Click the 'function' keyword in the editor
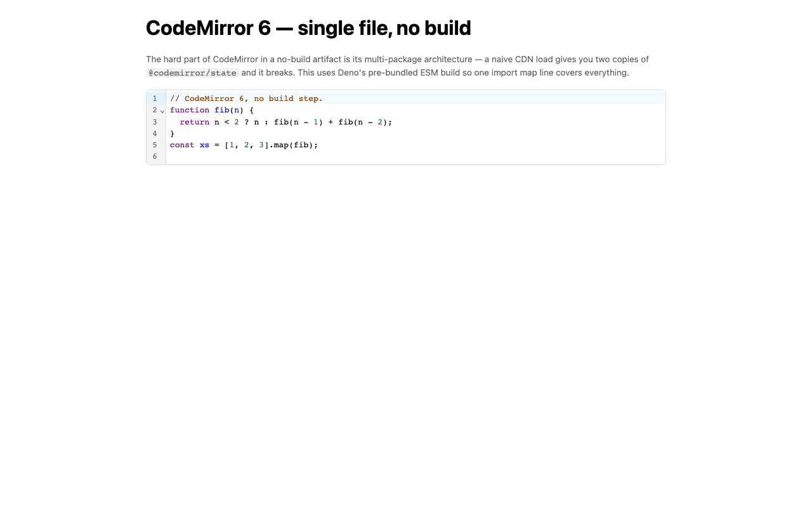This screenshot has height=508, width=812. [x=190, y=110]
